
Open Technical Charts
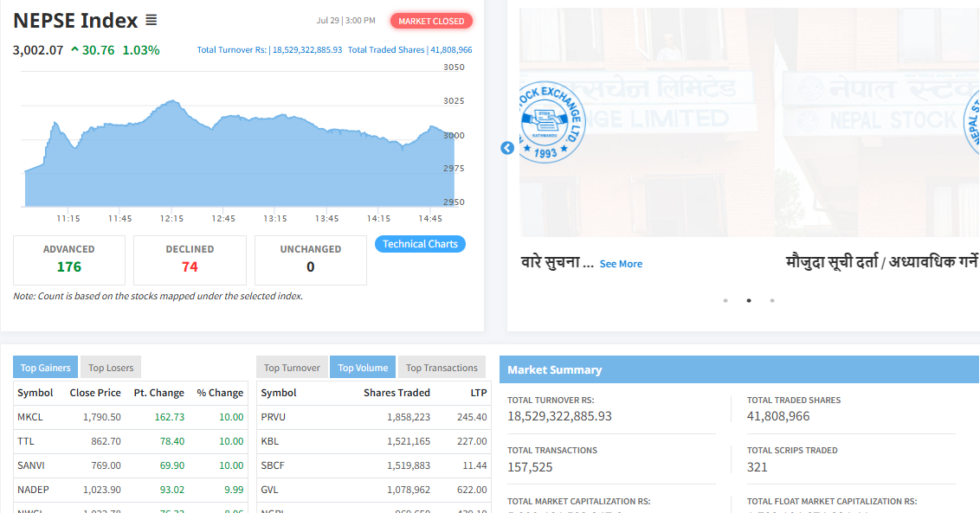coord(420,244)
